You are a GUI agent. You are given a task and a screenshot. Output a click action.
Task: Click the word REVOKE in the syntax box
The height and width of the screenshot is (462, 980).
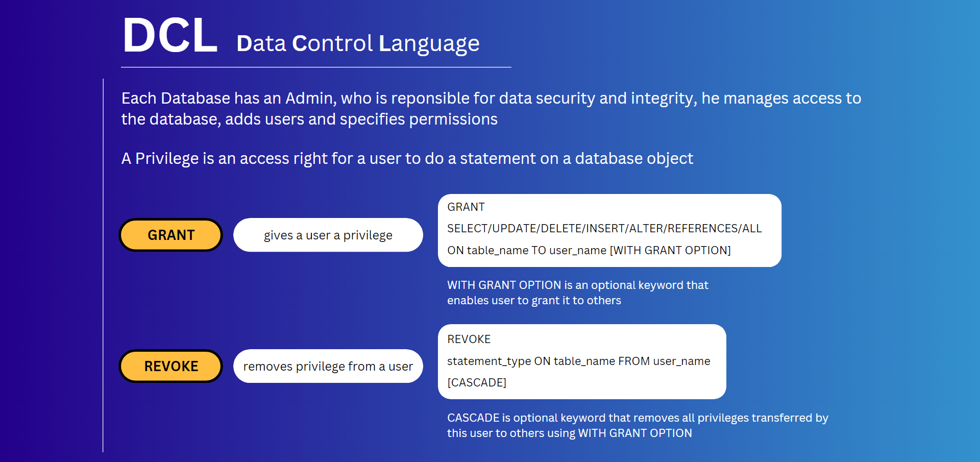469,339
